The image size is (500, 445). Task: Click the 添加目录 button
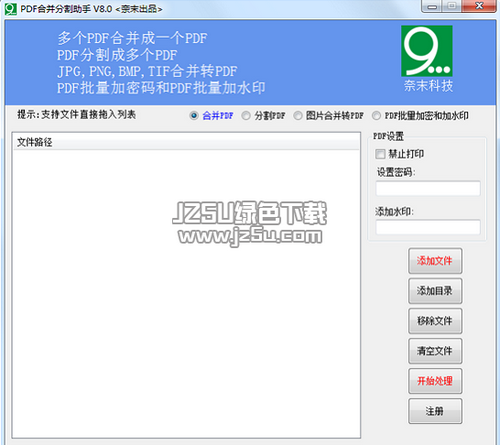[x=435, y=291]
